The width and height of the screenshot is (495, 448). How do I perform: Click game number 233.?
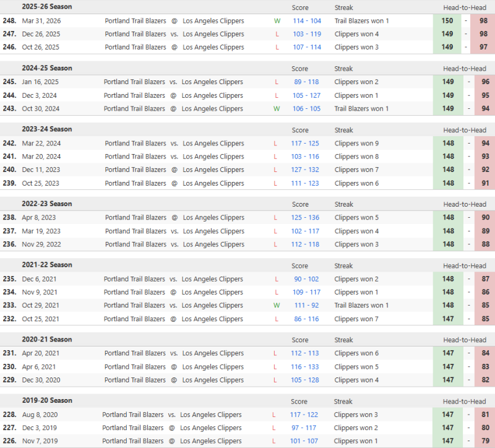(9, 305)
